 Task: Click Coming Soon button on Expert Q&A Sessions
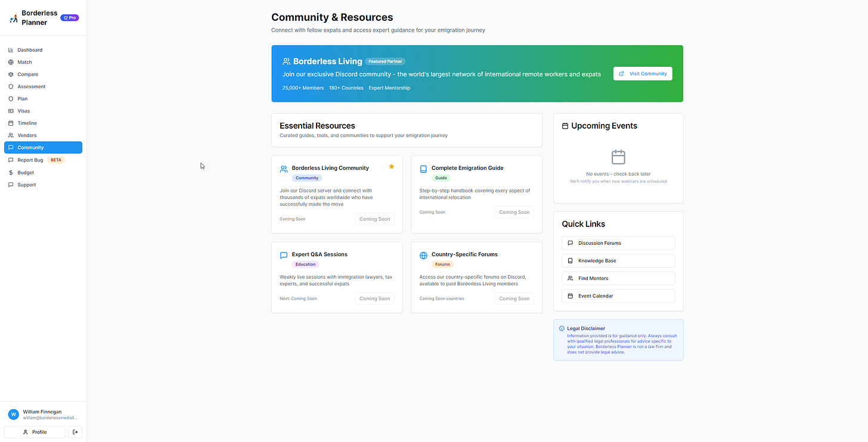tap(374, 299)
